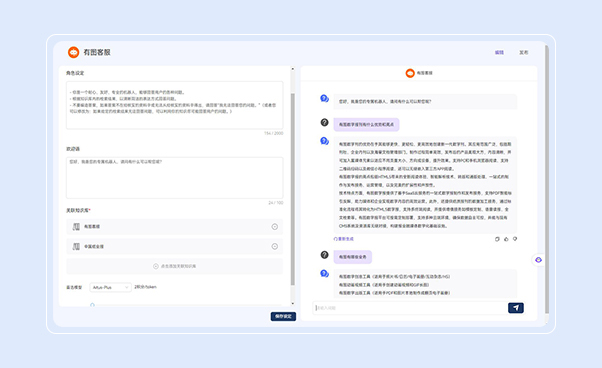Viewport: 602px width, 368px height.
Task: Click the book icon of the first knowledge base
Action: [x=76, y=227]
